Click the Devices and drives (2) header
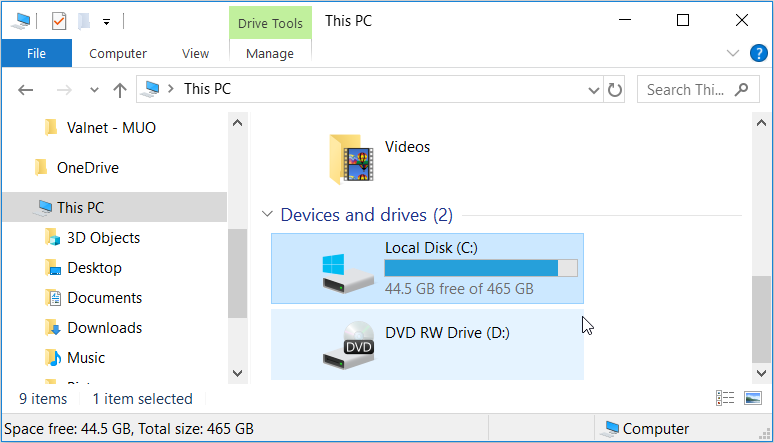This screenshot has height=443, width=774. [366, 215]
